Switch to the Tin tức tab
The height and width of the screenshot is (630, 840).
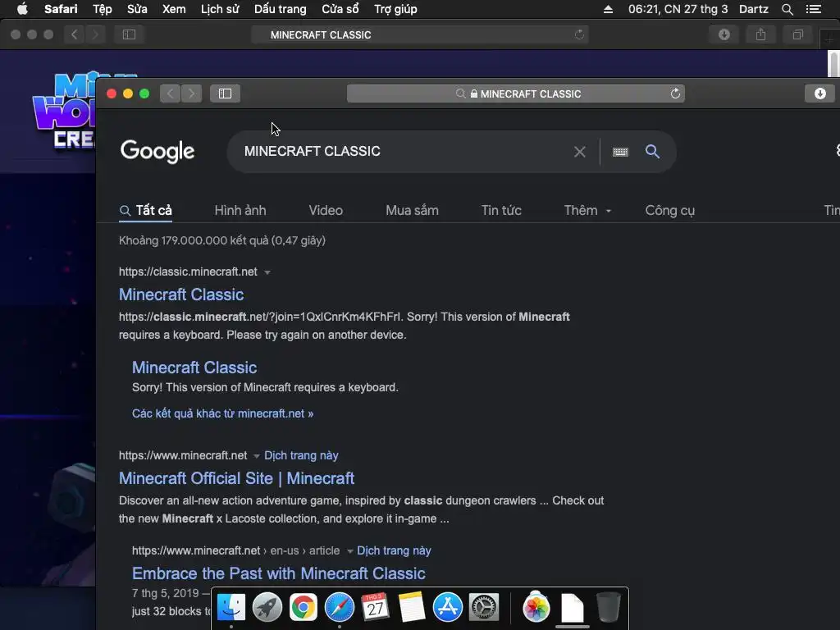[501, 211]
